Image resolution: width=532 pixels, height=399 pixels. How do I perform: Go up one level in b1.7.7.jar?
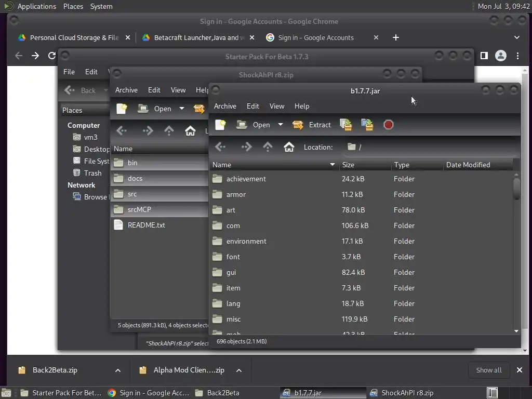click(268, 147)
